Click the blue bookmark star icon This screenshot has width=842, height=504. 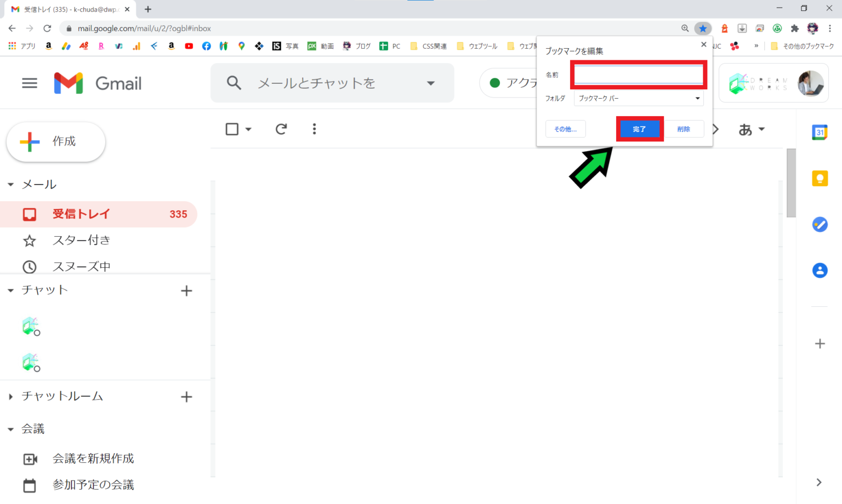[703, 28]
